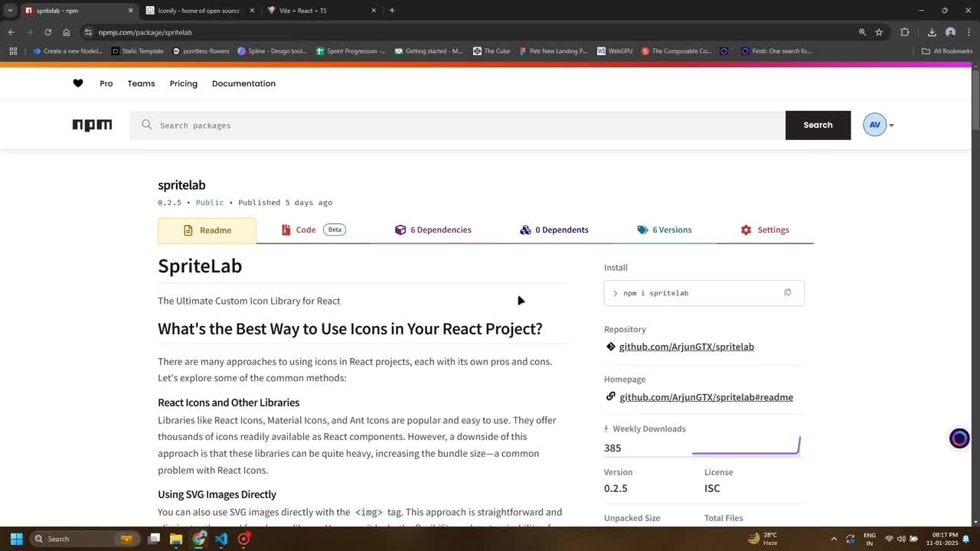The height and width of the screenshot is (551, 980).
Task: Click the page vertical scrollbar
Action: 975,99
